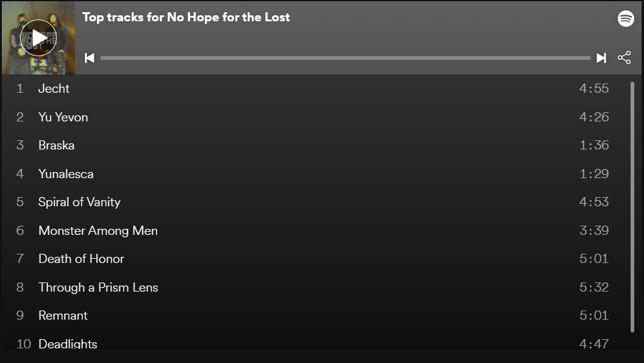Choose the Monster Among Men track

98,231
